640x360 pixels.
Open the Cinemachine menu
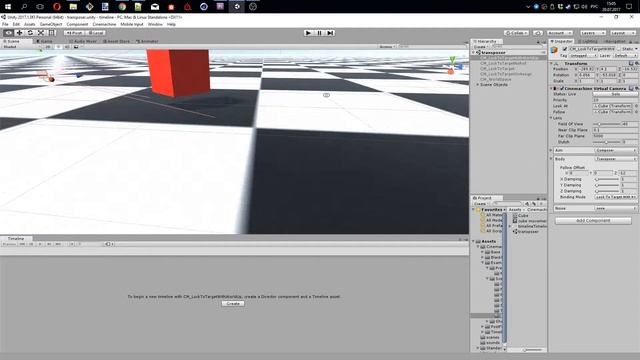click(x=104, y=24)
